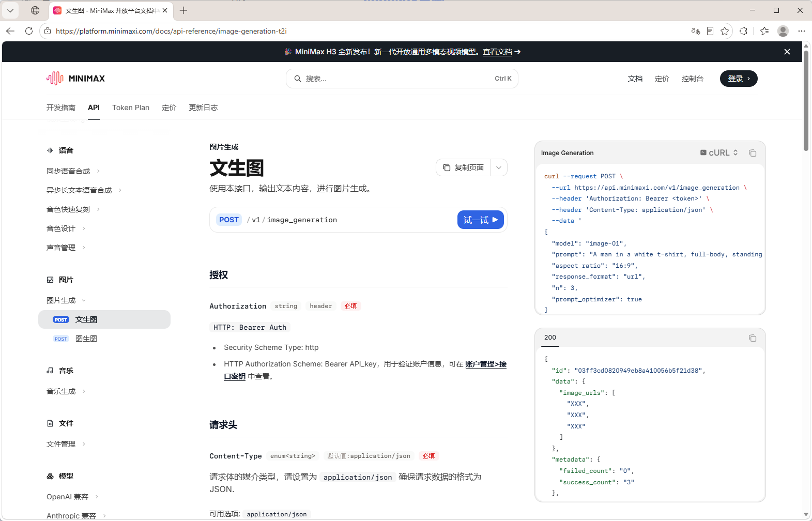Open the cURL language selector
Image resolution: width=812 pixels, height=521 pixels.
click(719, 153)
